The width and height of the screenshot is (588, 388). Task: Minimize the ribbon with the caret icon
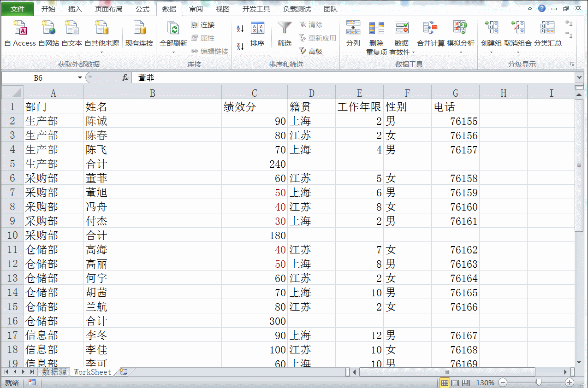[x=530, y=8]
